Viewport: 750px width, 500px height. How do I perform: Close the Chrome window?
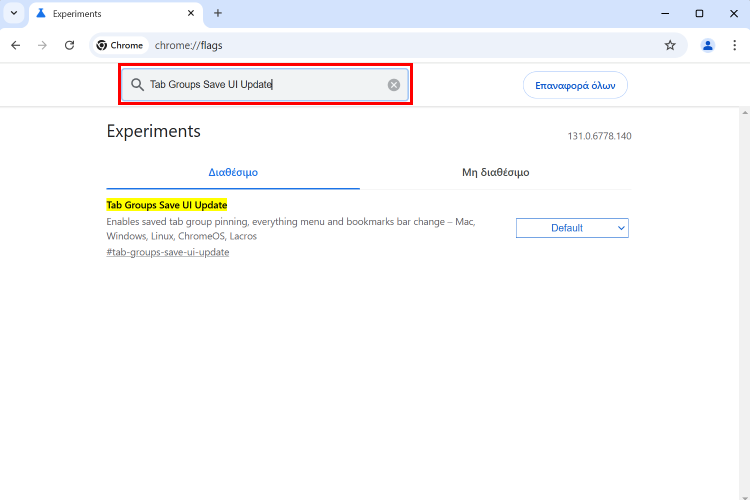734,13
